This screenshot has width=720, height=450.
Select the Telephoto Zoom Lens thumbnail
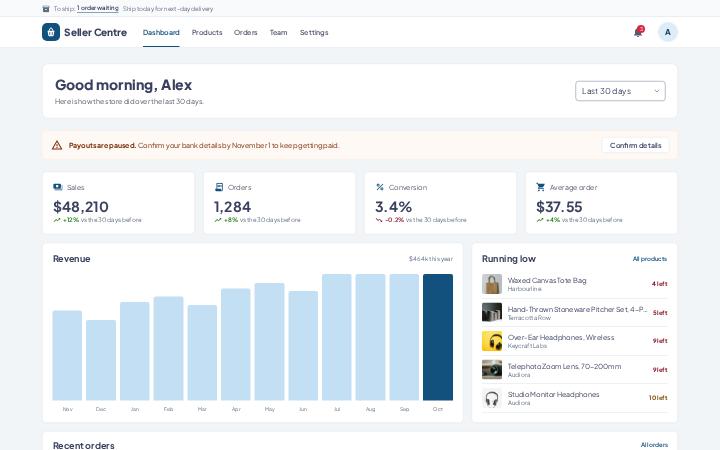pyautogui.click(x=492, y=370)
